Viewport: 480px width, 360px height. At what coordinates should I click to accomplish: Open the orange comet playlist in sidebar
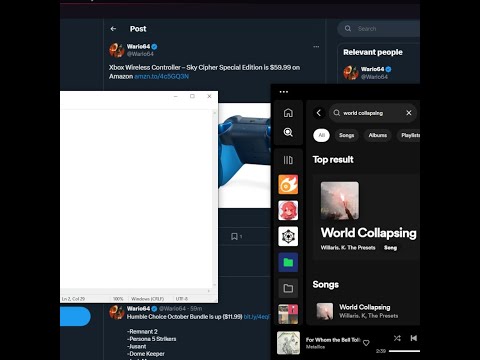pyautogui.click(x=288, y=184)
